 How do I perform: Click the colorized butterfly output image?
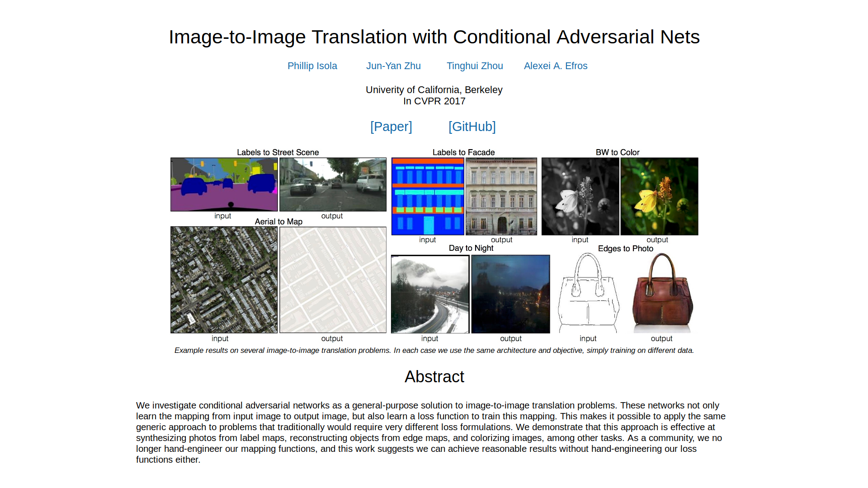point(659,196)
